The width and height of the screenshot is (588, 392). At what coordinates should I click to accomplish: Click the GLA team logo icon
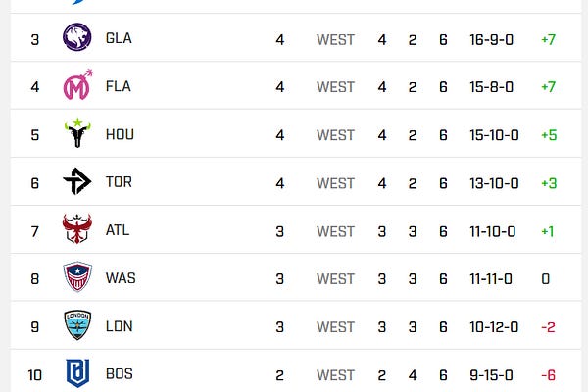point(76,37)
